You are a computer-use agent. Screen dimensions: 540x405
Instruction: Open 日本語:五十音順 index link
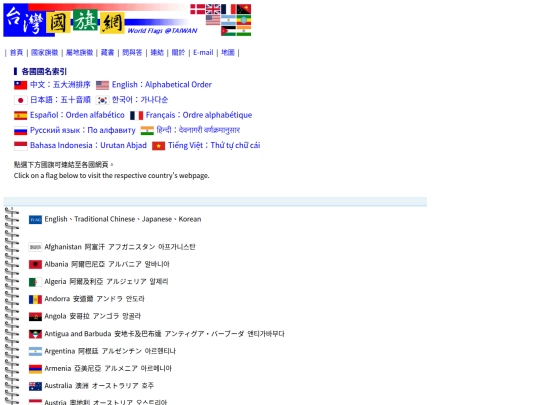pos(60,100)
